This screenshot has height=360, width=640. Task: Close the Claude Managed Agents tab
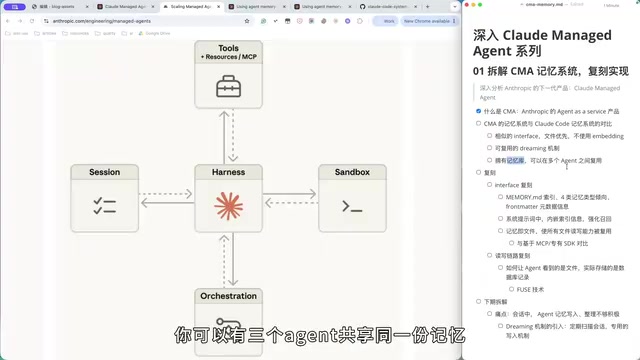click(x=153, y=7)
